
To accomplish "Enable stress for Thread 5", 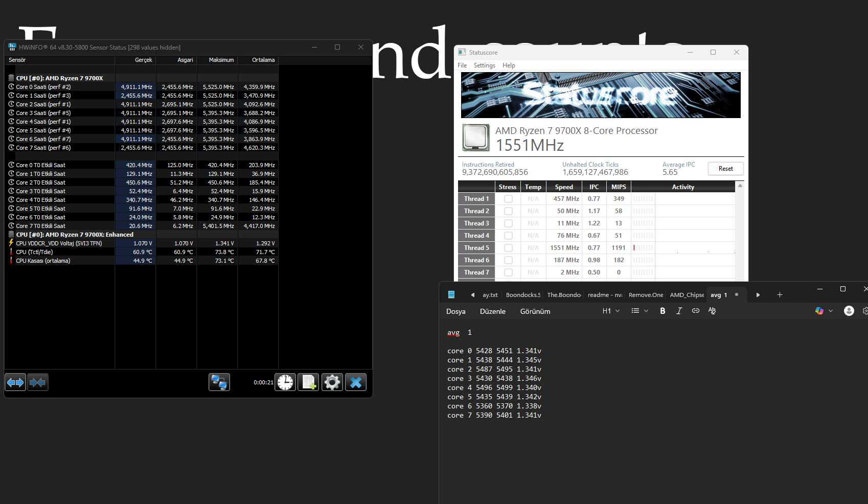I will 508,248.
